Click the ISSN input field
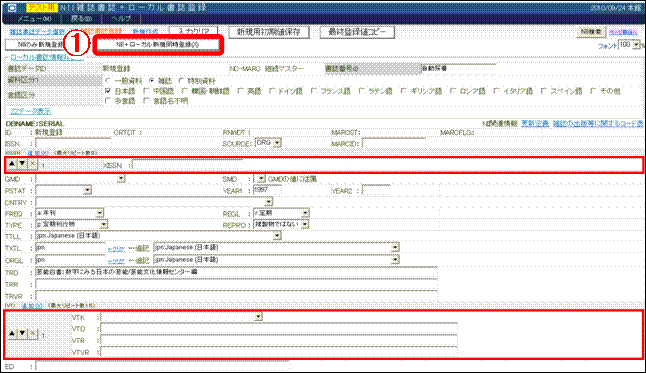This screenshot has width=646, height=373. (x=73, y=144)
